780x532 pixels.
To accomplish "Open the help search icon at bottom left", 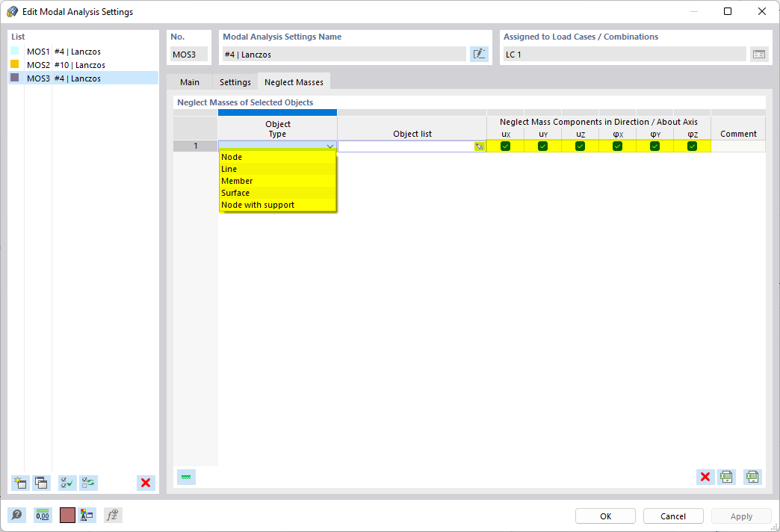I will click(x=16, y=515).
